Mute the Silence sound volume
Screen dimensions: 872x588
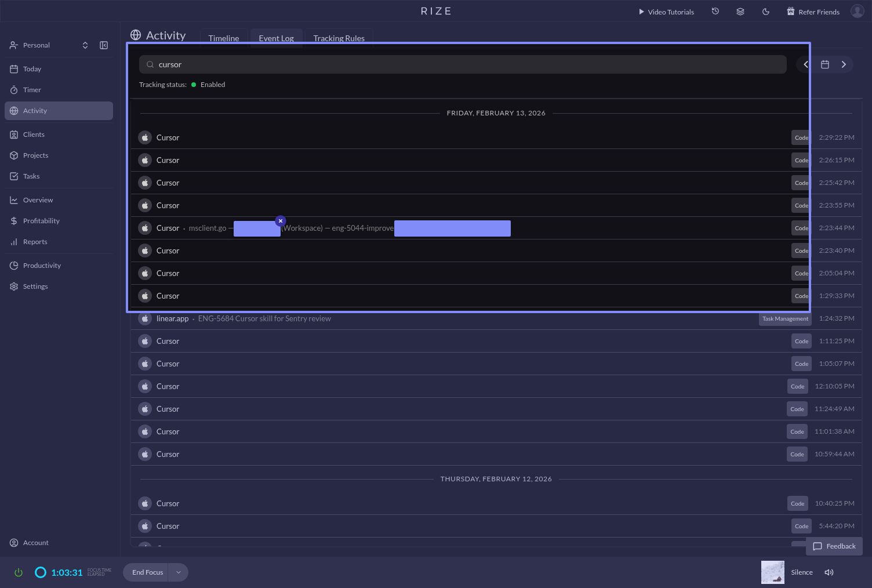(829, 572)
